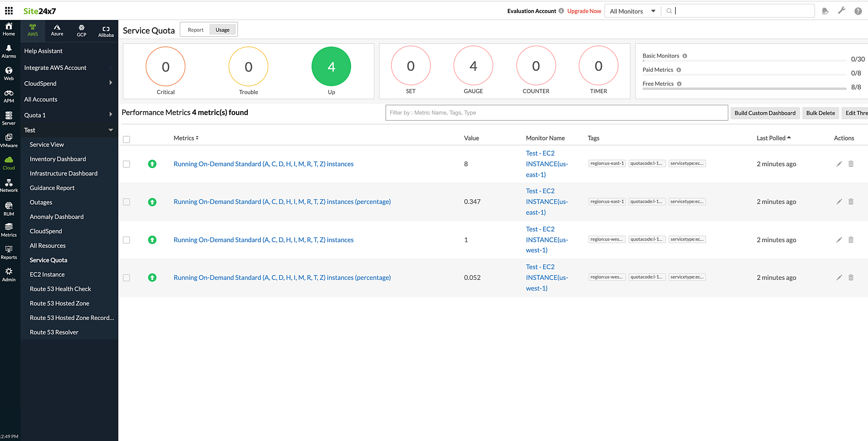Click the Upgrade Now link
Image resolution: width=868 pixels, height=441 pixels.
tap(584, 11)
